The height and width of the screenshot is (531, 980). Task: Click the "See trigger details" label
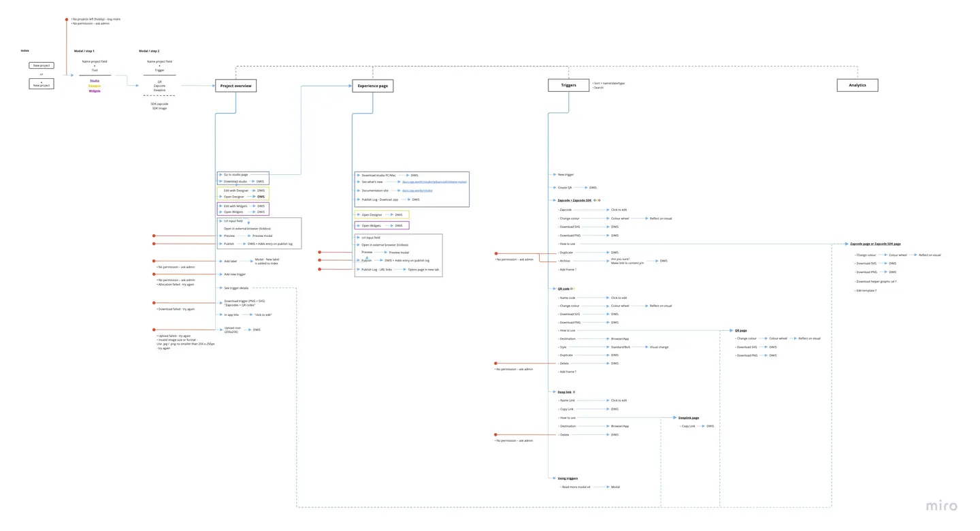click(235, 288)
